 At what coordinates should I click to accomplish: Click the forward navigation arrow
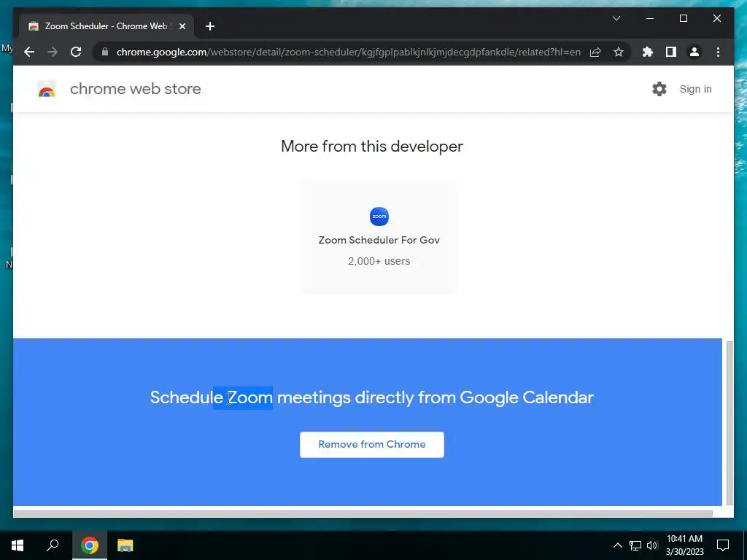[x=53, y=52]
